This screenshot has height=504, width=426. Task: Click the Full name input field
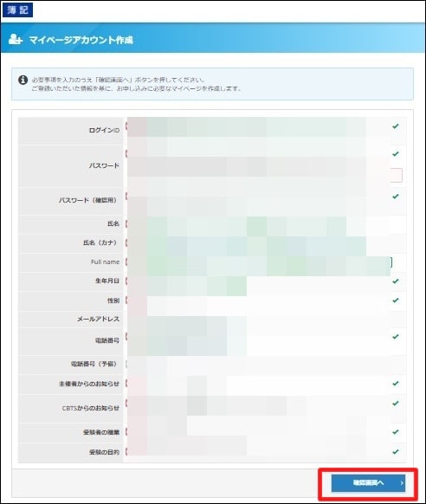click(x=259, y=262)
